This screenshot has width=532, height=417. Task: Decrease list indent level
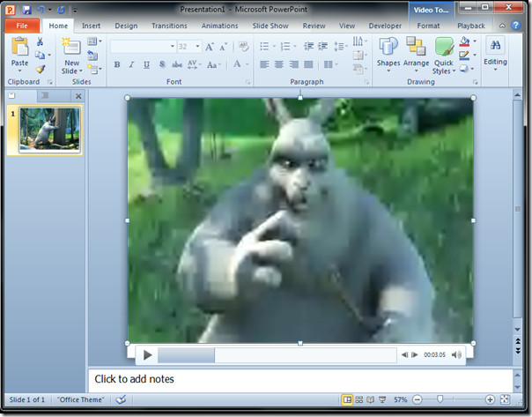pyautogui.click(x=308, y=46)
